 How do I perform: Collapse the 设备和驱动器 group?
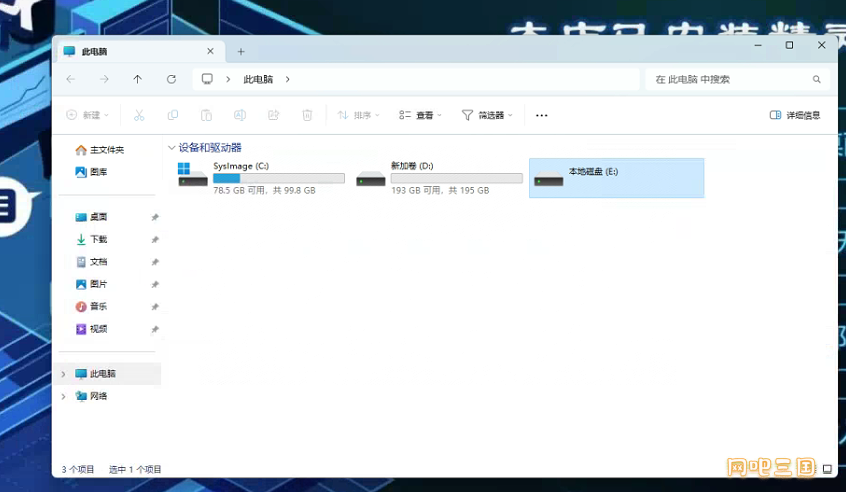point(171,147)
